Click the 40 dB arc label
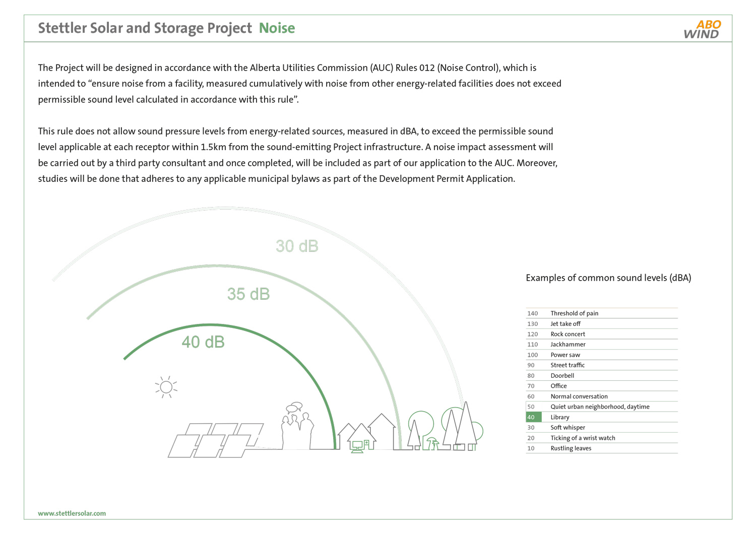The height and width of the screenshot is (534, 756). (x=203, y=342)
